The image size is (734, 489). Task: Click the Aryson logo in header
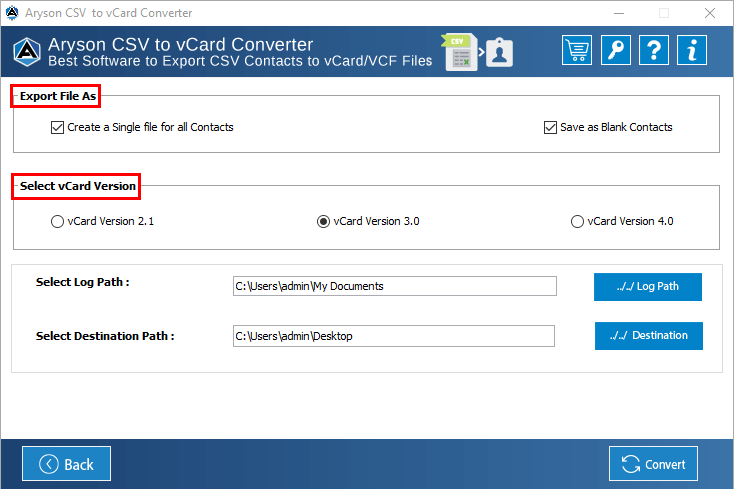pos(27,51)
